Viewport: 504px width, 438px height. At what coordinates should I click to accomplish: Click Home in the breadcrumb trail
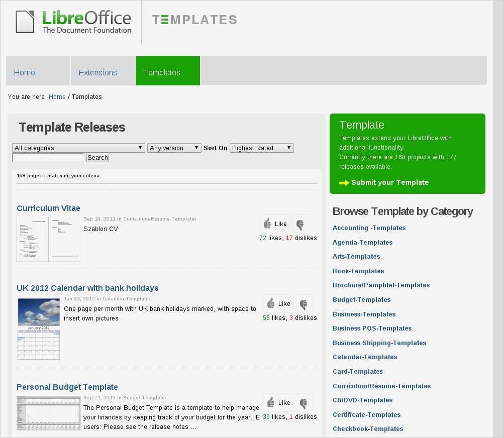point(57,96)
